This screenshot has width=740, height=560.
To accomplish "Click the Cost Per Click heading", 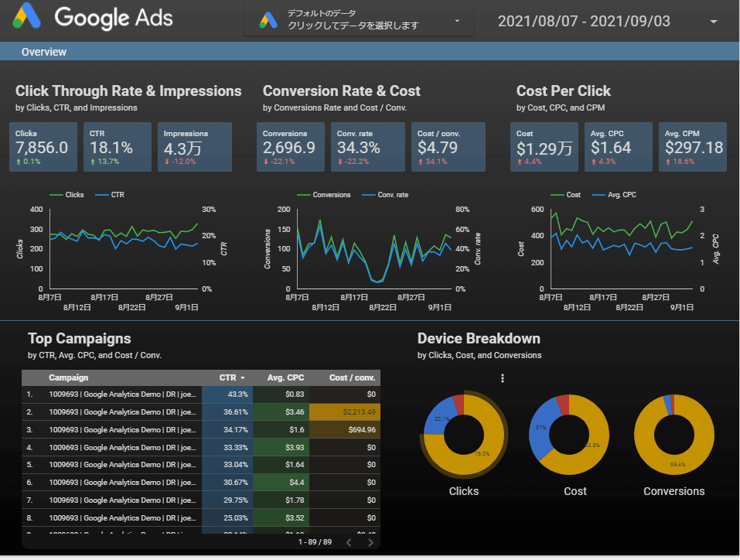I will 564,90.
